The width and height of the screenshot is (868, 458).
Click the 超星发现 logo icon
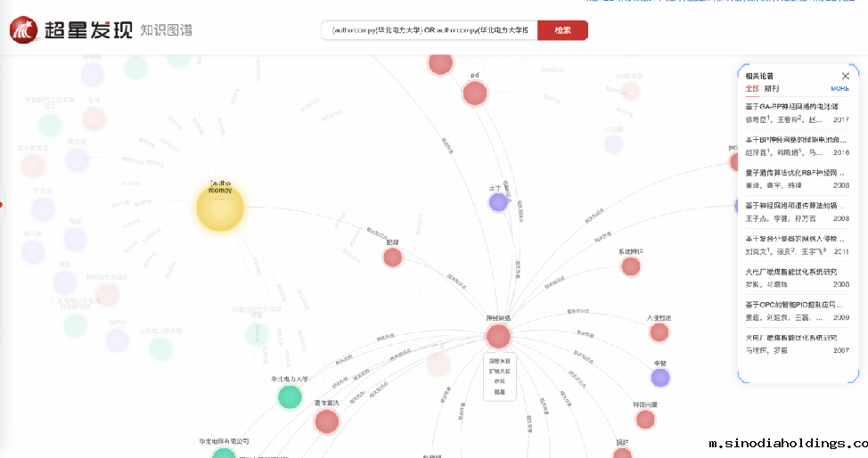(27, 30)
